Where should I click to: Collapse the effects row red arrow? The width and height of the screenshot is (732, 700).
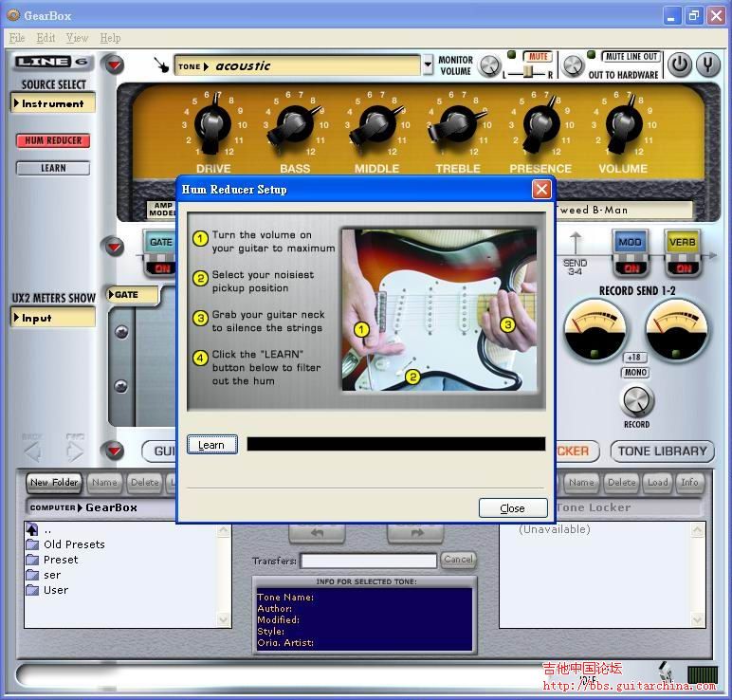point(114,247)
